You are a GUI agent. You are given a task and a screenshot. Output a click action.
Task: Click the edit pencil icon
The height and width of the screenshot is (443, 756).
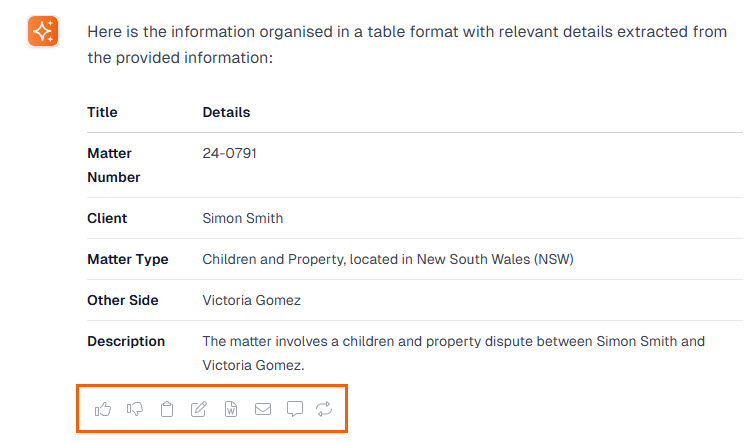(199, 408)
